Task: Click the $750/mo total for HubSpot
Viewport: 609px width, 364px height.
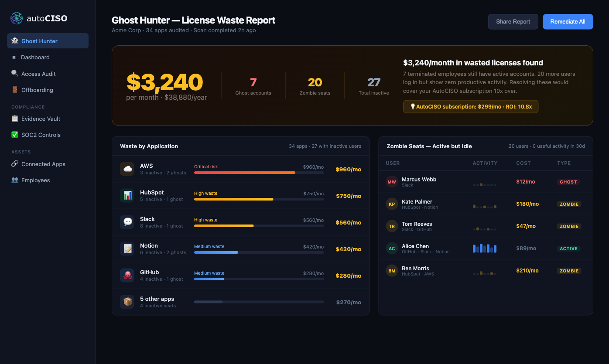Action: coord(349,196)
